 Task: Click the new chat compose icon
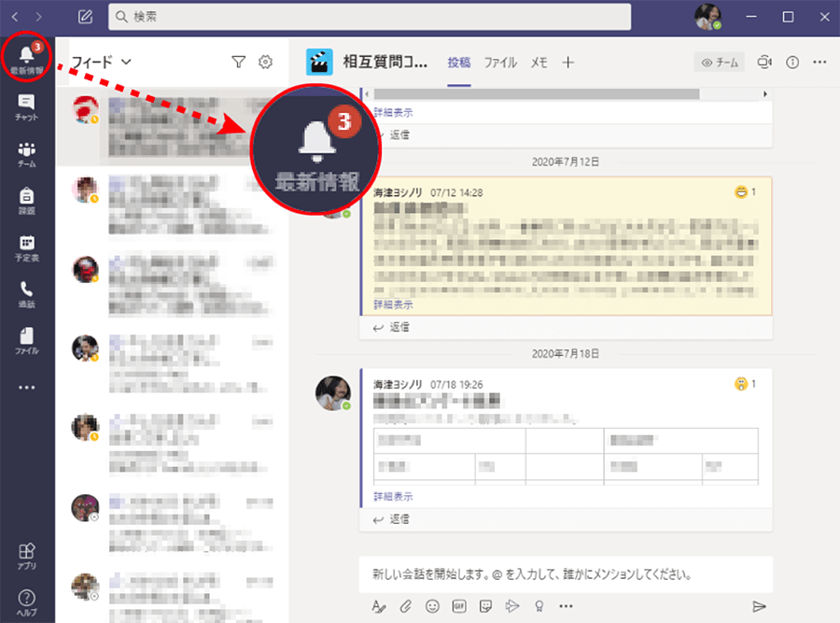(85, 17)
